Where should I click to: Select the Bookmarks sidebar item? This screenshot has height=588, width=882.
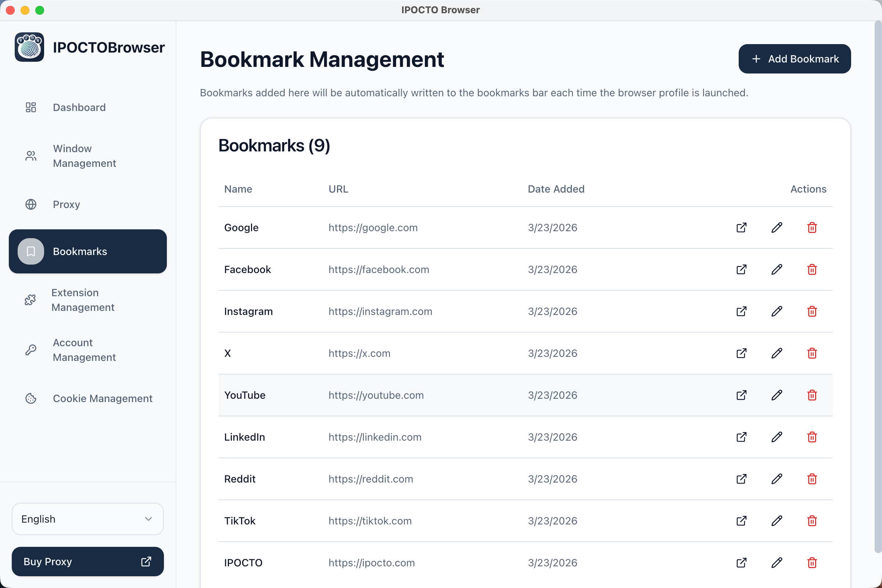coord(88,251)
